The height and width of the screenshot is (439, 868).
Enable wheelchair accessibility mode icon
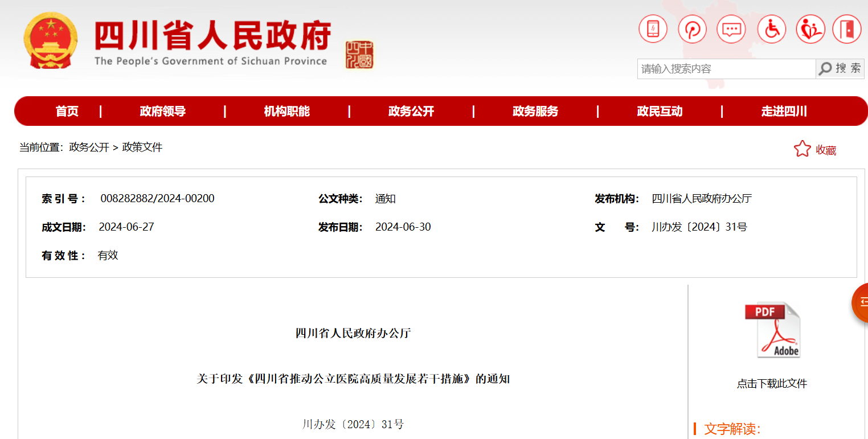[771, 29]
